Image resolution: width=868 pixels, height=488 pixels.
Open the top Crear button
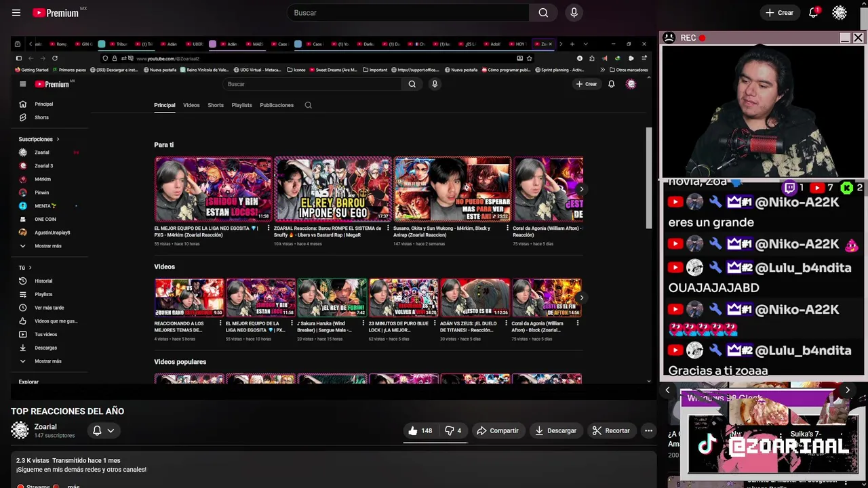click(779, 13)
